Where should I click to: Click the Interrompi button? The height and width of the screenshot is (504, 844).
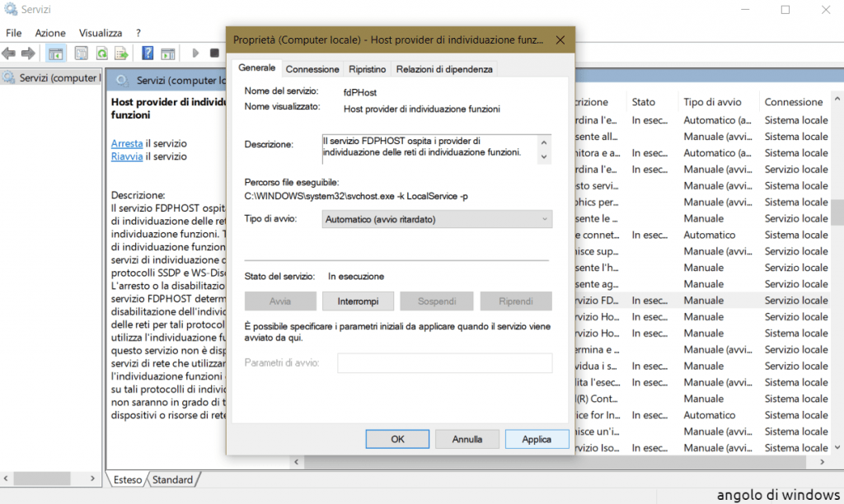pos(358,301)
